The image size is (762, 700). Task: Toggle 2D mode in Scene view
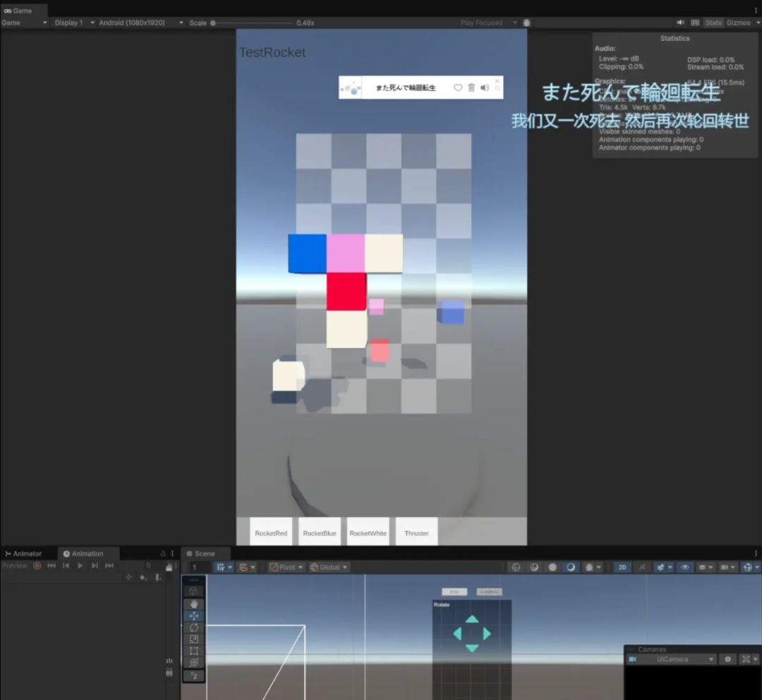(622, 567)
